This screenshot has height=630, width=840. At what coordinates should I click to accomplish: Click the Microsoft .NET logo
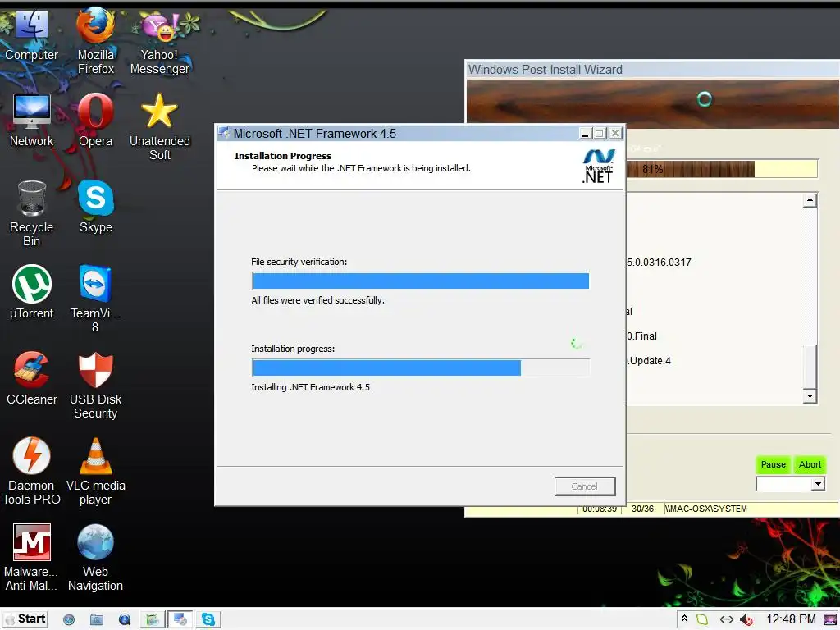click(x=598, y=166)
